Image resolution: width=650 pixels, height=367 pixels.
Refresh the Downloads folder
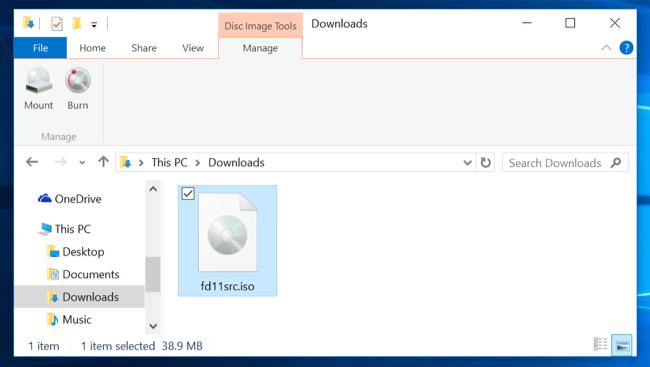click(485, 163)
